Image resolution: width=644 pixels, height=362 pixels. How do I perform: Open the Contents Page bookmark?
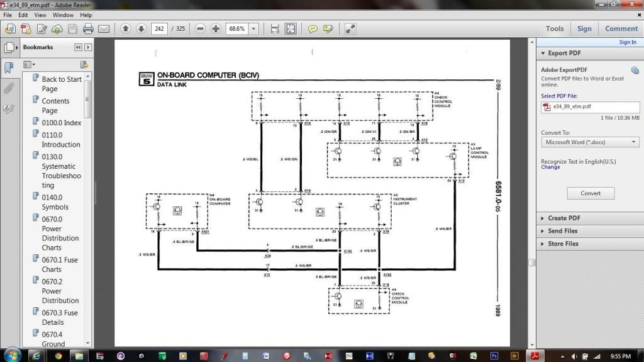tap(55, 106)
